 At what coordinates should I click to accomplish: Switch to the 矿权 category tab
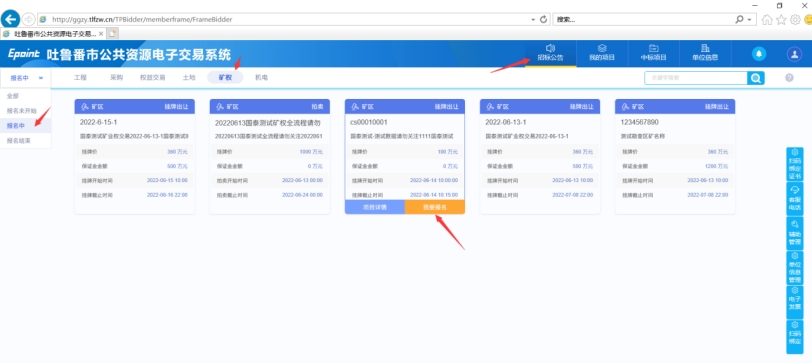pyautogui.click(x=225, y=78)
